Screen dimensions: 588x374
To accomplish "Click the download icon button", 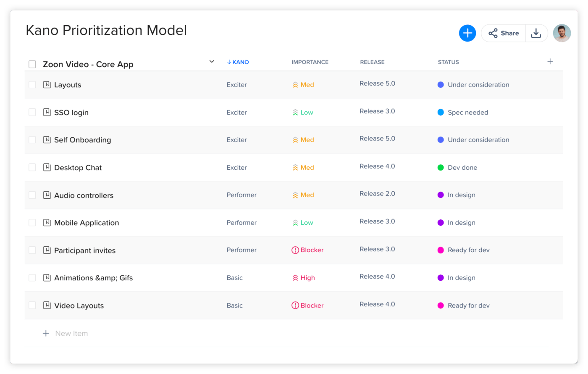I will coord(536,33).
